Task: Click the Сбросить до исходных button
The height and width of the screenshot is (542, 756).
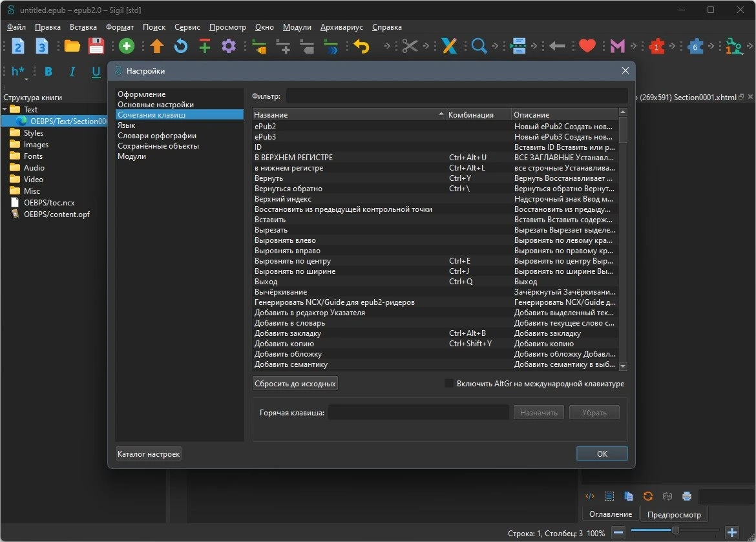Action: point(295,384)
